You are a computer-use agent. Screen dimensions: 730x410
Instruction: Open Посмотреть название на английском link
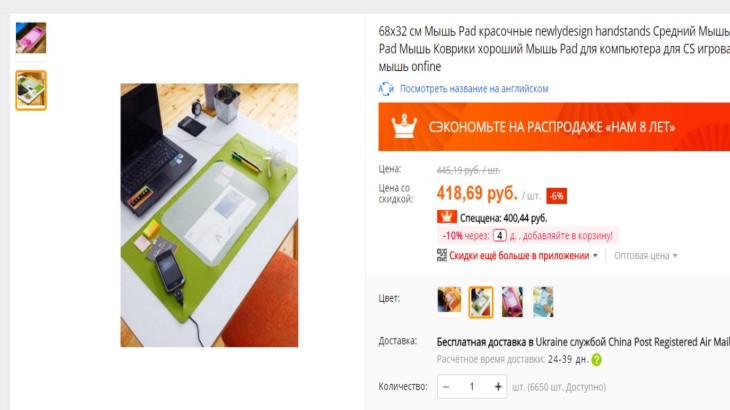(x=474, y=88)
